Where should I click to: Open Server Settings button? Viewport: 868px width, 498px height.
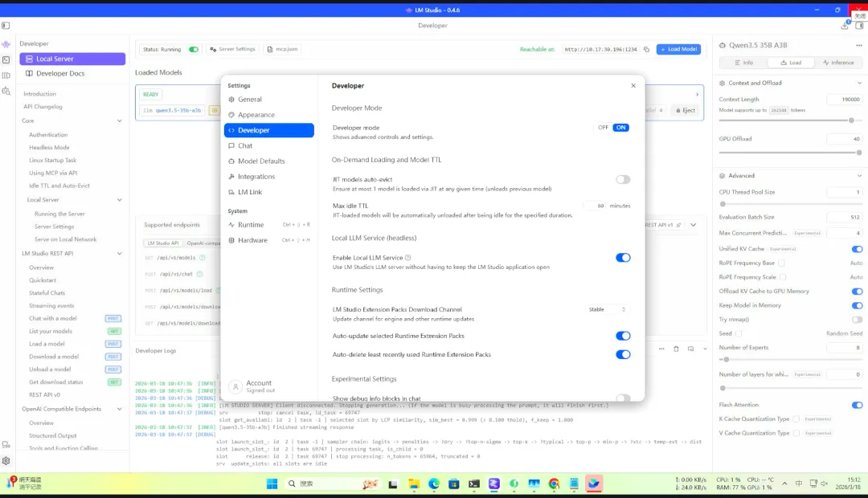tap(232, 49)
